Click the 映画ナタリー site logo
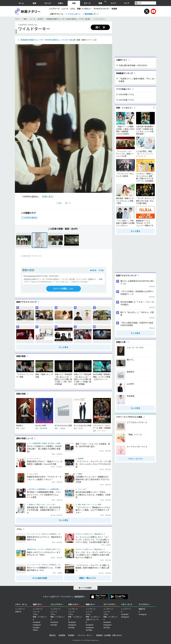 click(27, 11)
